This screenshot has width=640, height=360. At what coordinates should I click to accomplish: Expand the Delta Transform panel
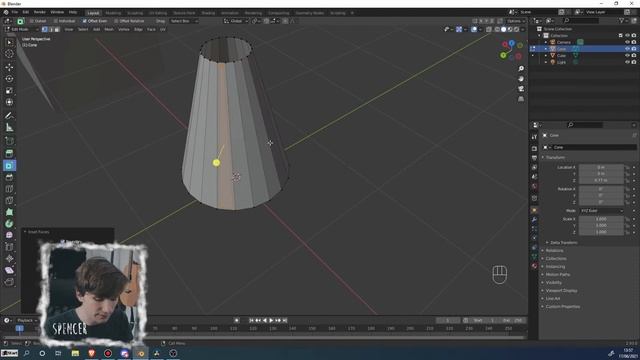coord(563,242)
